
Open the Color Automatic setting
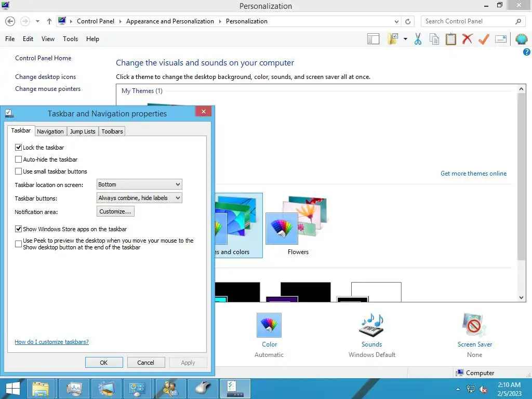(x=269, y=335)
